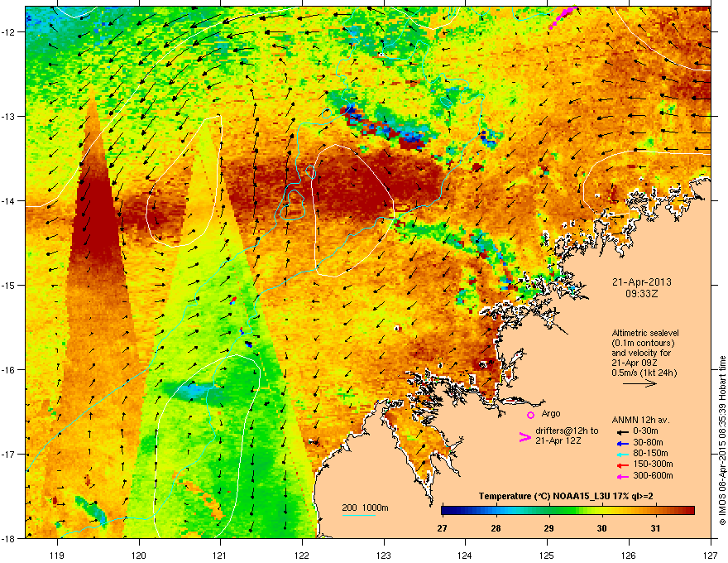Click the cyan 80-150m arrow legend icon
Viewport: 728px width, 563px height.
622,454
